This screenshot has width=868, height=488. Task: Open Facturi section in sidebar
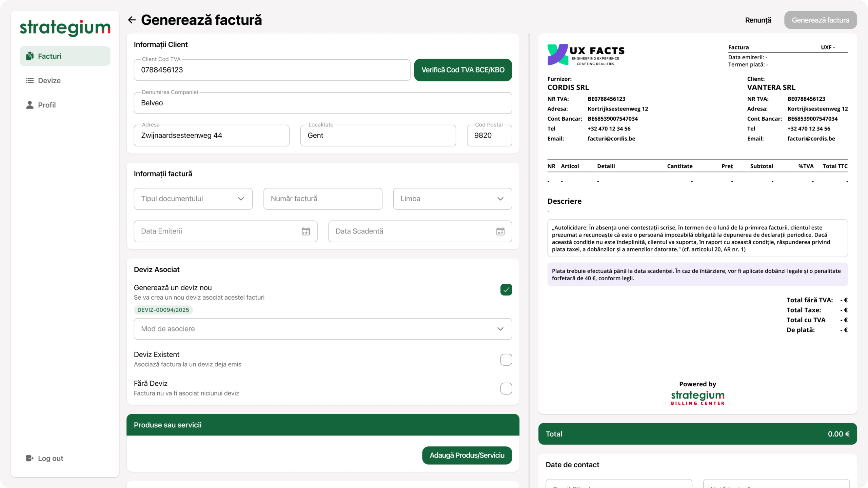(65, 56)
